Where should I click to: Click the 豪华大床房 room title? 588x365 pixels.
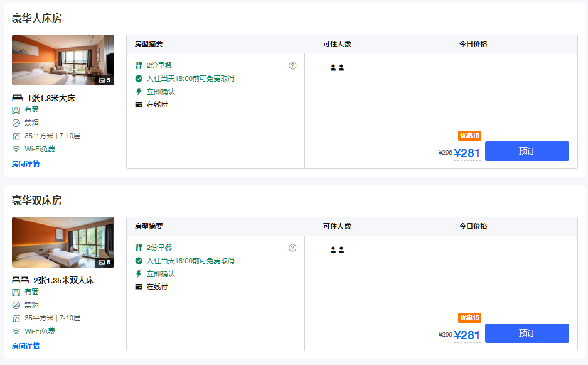37,19
